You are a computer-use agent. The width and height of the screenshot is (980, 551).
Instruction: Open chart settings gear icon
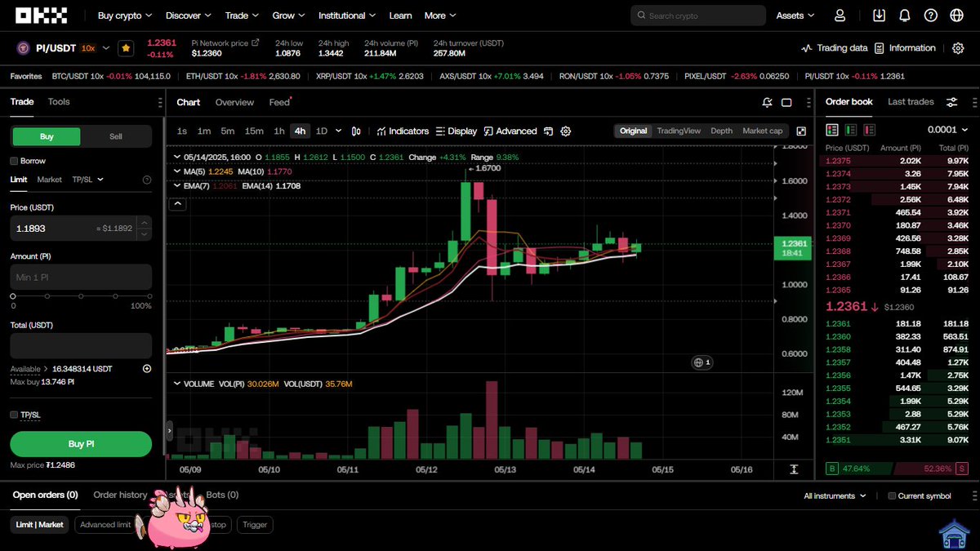[x=566, y=131]
